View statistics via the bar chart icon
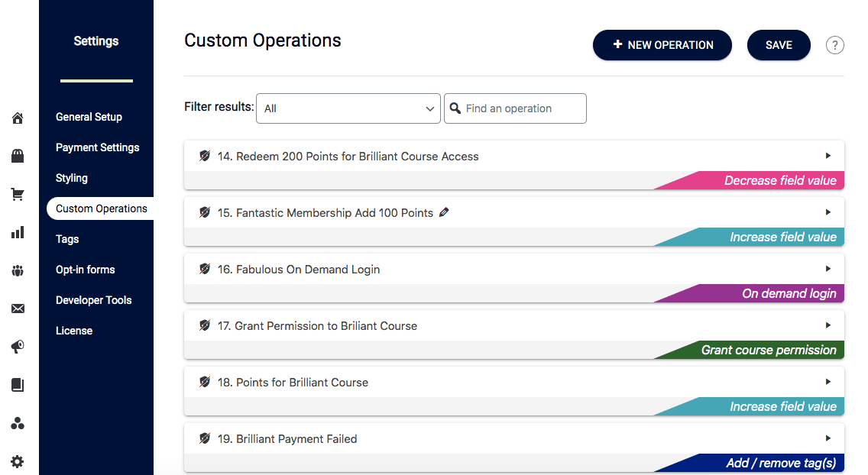The width and height of the screenshot is (868, 475). pos(17,232)
